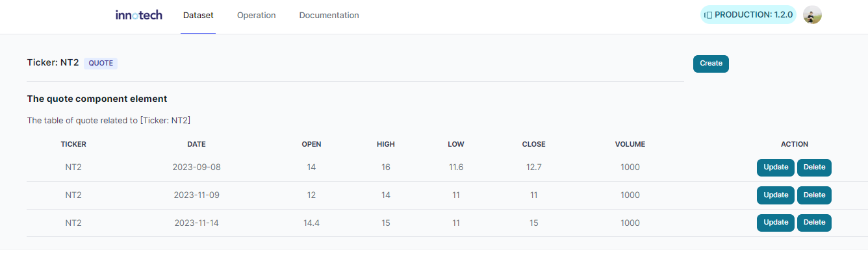Click the PRODUCTION: 1.2.0 version badge
This screenshot has height=270, width=868.
point(748,15)
